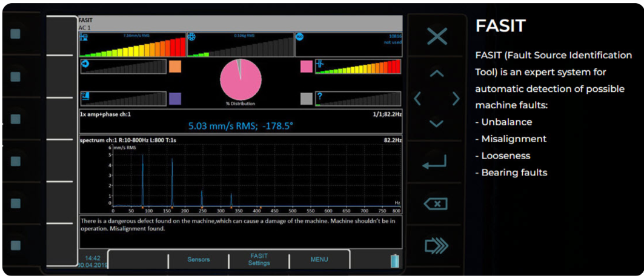Click the bearing icon in acceleration bar
Viewport: 644px width, 276px height.
tap(191, 38)
